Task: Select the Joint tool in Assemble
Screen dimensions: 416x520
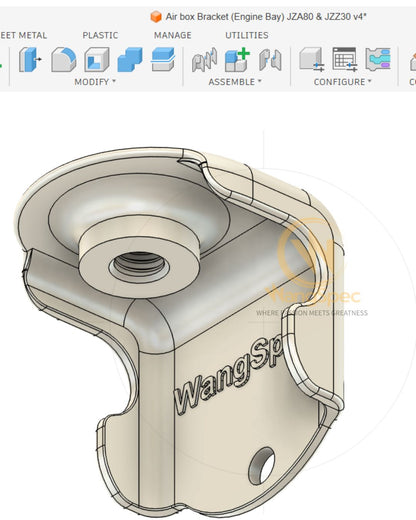Action: (x=204, y=60)
